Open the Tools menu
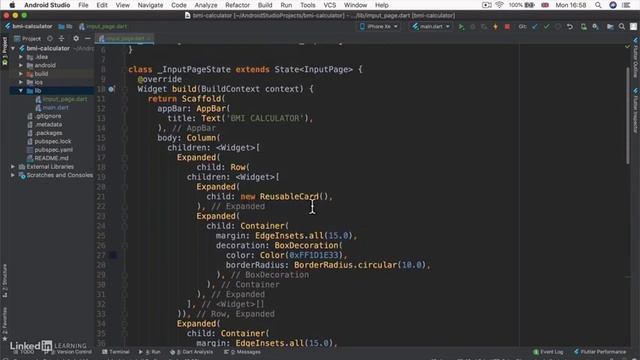 pyautogui.click(x=307, y=5)
